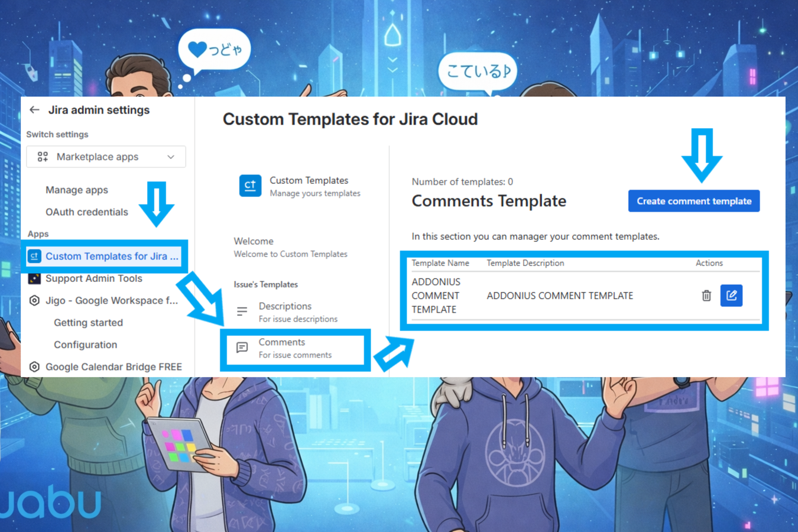Click the Comments speech bubble icon
The height and width of the screenshot is (532, 798).
242,348
